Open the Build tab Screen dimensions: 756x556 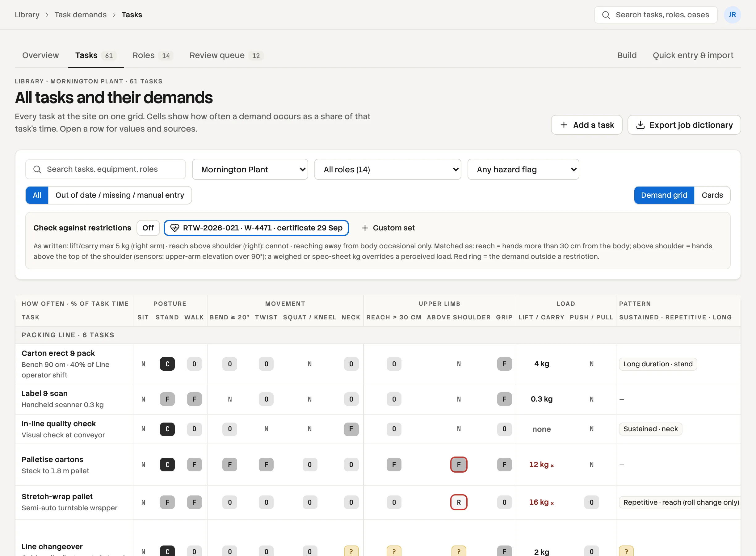(627, 55)
